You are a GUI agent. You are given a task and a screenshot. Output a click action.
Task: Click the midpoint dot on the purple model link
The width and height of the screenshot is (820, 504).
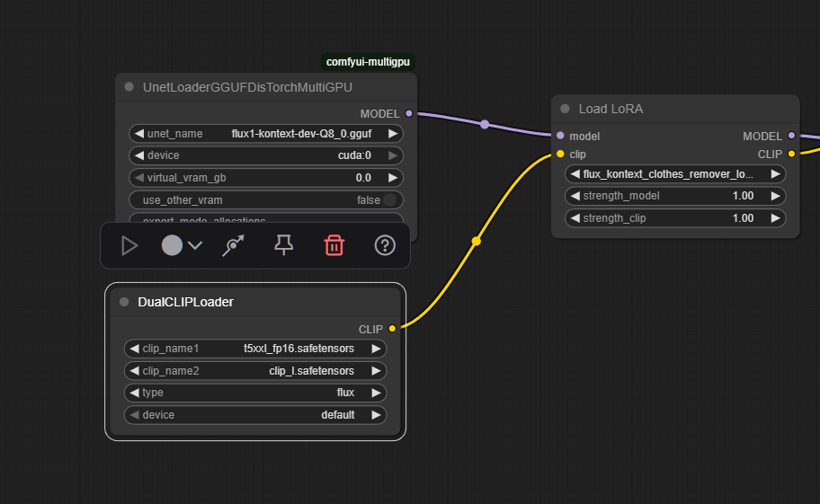tap(485, 124)
